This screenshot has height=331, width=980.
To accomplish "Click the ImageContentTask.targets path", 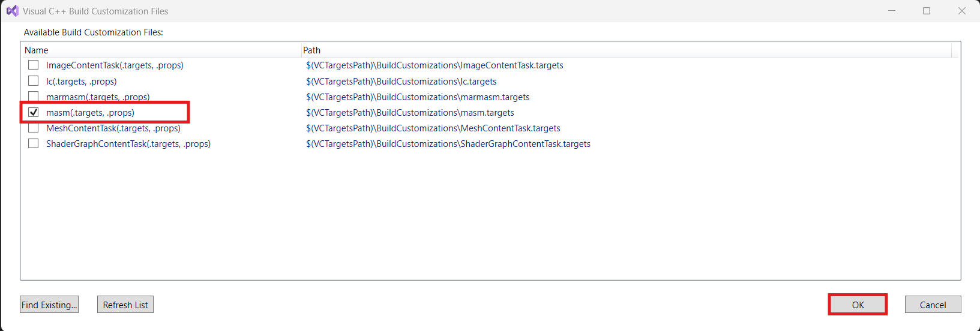I will [x=434, y=65].
